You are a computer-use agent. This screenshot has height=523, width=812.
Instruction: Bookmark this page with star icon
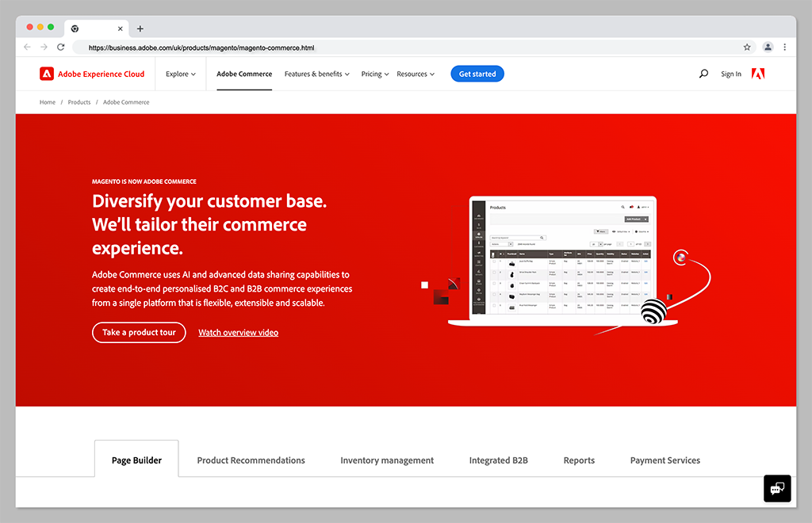pos(747,48)
